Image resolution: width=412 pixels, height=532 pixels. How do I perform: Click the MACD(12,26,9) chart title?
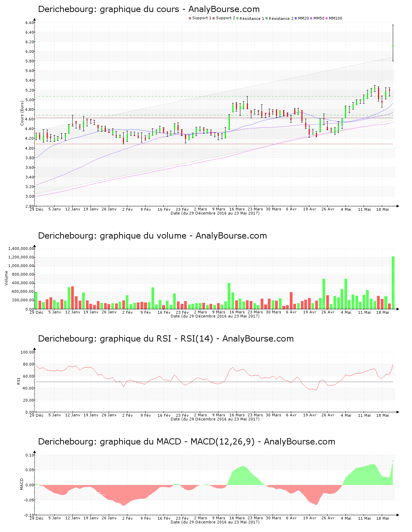click(x=186, y=442)
